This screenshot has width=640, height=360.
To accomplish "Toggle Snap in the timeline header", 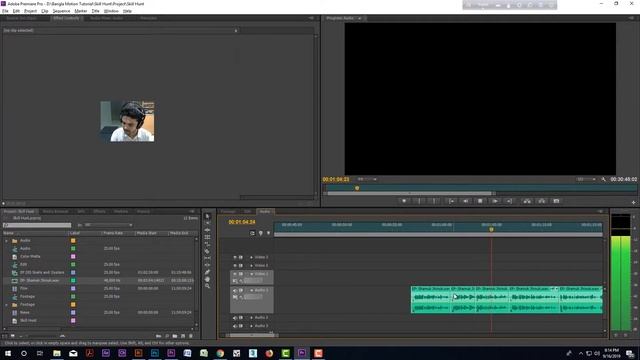I will coord(252,233).
